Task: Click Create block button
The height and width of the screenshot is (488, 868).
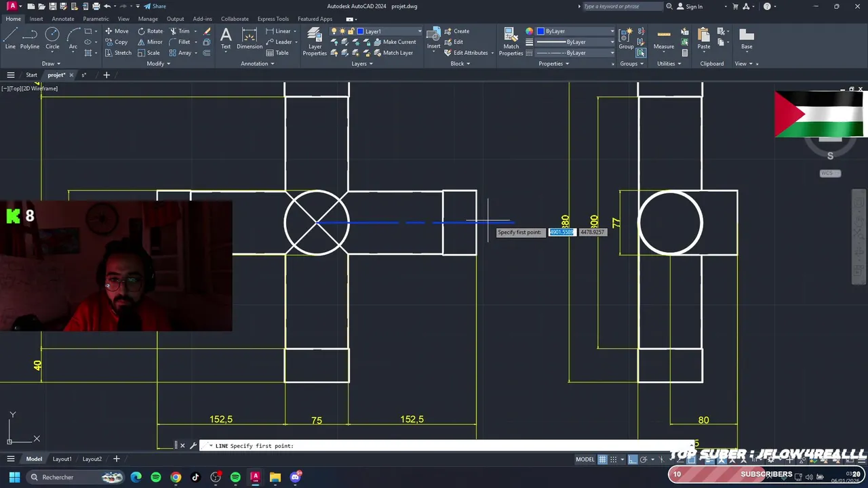Action: [x=456, y=31]
